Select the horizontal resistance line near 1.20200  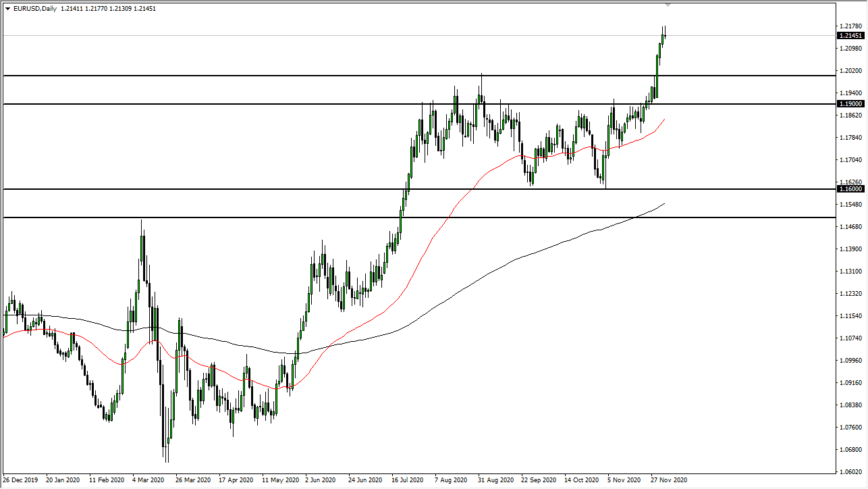pos(405,76)
